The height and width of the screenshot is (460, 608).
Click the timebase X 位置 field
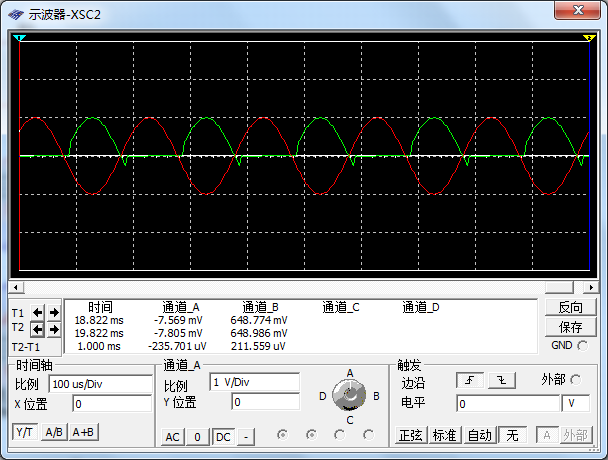pyautogui.click(x=112, y=404)
